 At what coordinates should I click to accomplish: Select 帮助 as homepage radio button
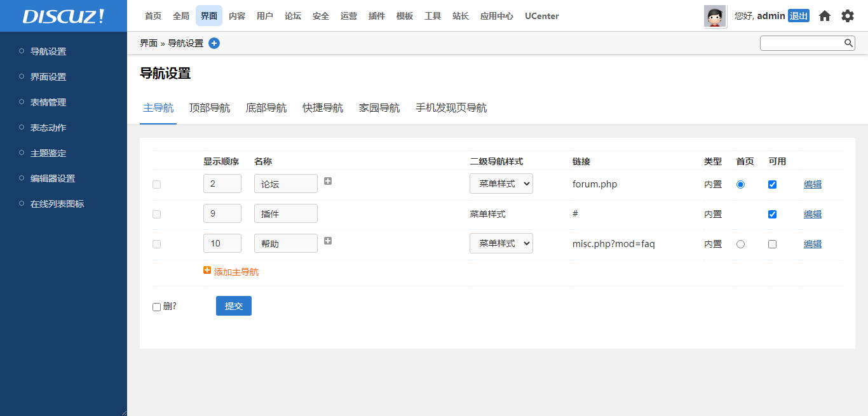click(x=740, y=244)
